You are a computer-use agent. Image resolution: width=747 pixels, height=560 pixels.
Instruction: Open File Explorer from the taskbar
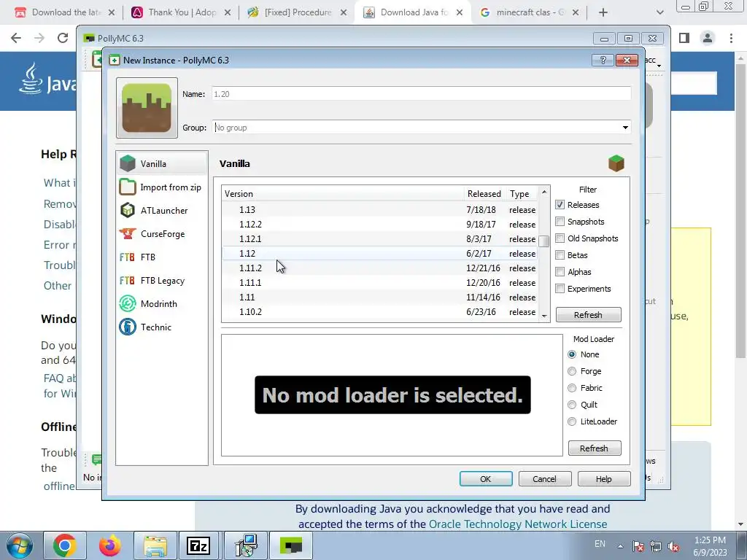[155, 545]
